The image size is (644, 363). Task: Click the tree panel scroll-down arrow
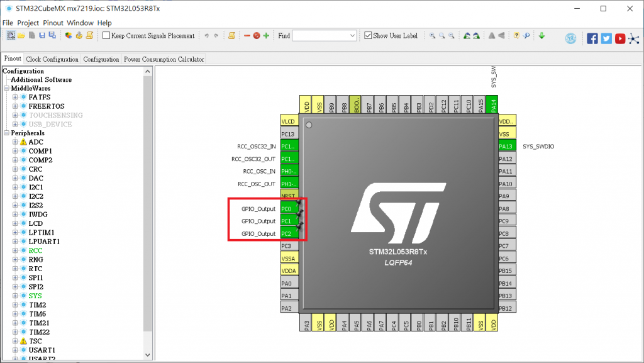point(148,355)
